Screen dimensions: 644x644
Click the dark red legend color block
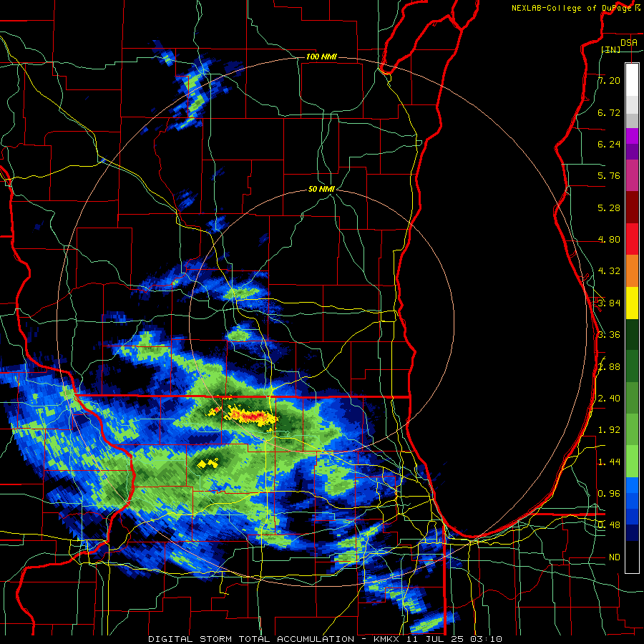pos(632,208)
